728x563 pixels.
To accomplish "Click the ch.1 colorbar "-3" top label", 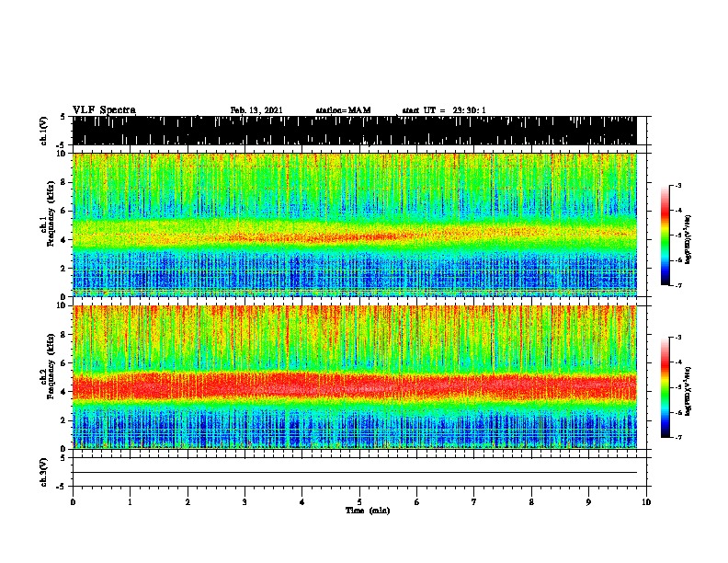I will point(678,186).
